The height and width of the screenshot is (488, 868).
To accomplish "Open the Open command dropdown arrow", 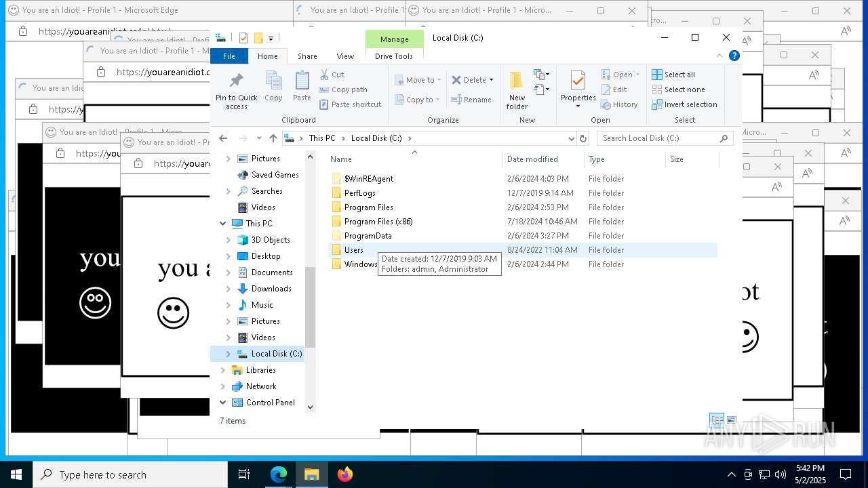I will pyautogui.click(x=637, y=75).
